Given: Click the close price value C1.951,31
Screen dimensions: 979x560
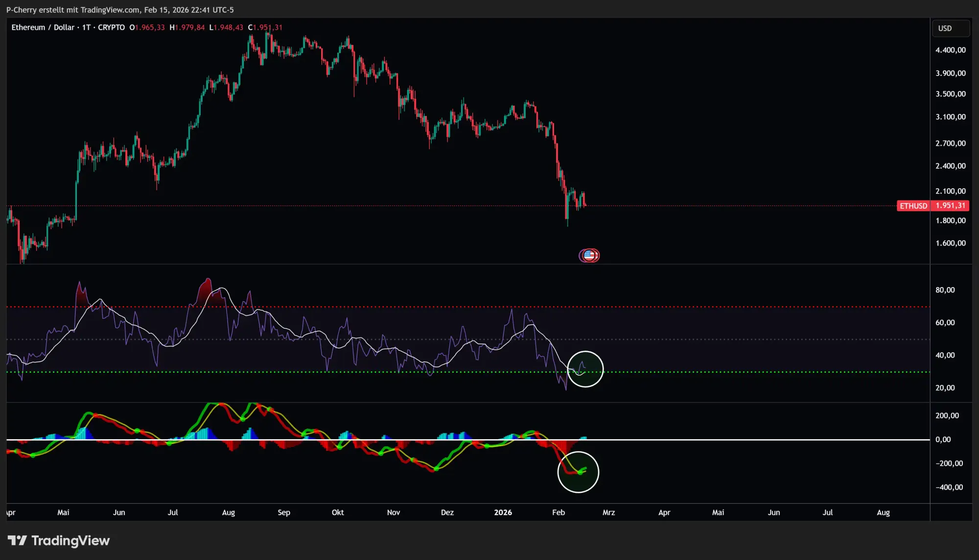Looking at the screenshot, I should tap(266, 28).
